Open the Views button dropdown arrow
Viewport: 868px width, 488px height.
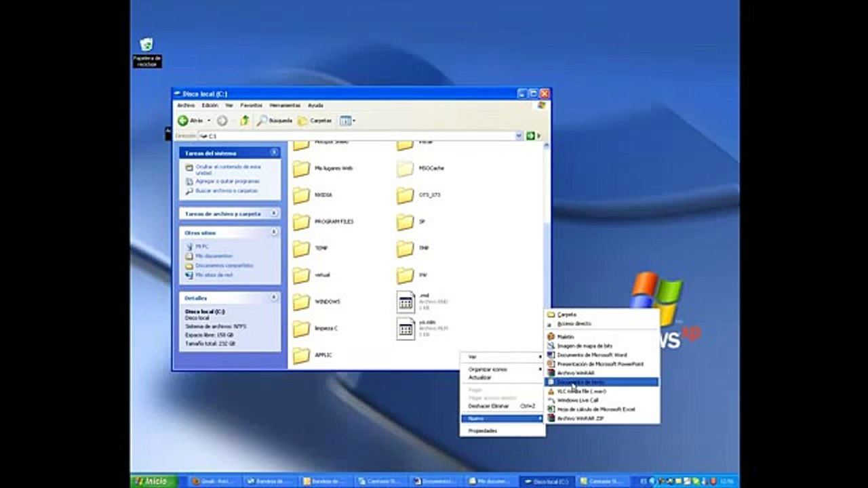pos(354,121)
